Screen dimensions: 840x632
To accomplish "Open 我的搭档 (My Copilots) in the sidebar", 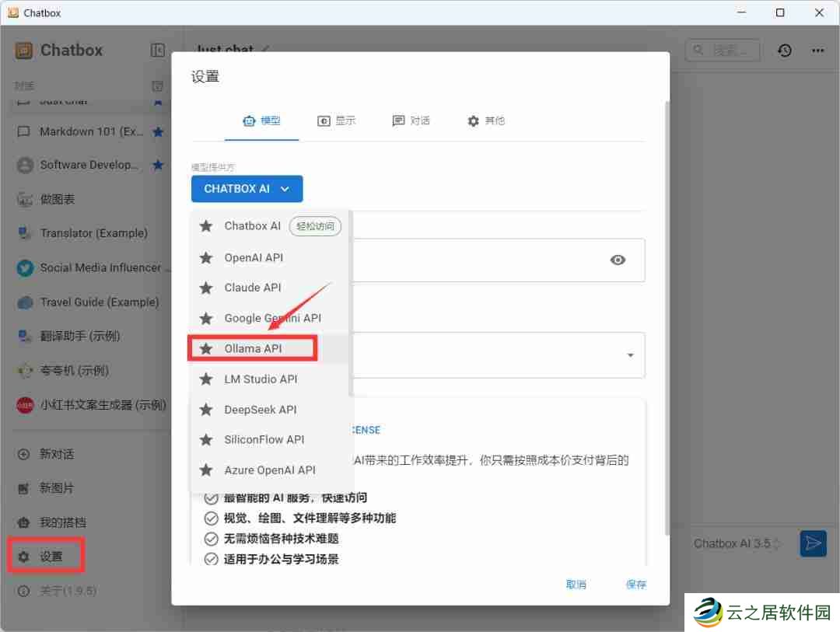I will (23, 522).
